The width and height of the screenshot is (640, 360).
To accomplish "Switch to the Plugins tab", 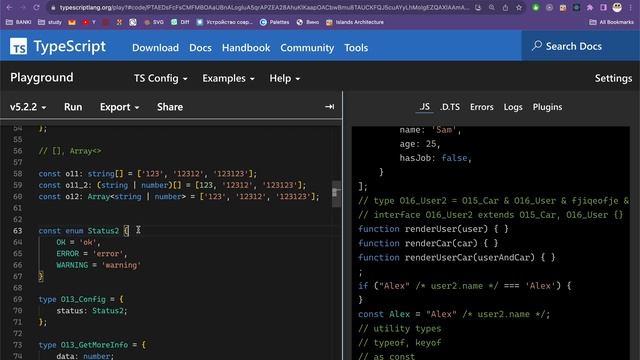I will (x=547, y=107).
